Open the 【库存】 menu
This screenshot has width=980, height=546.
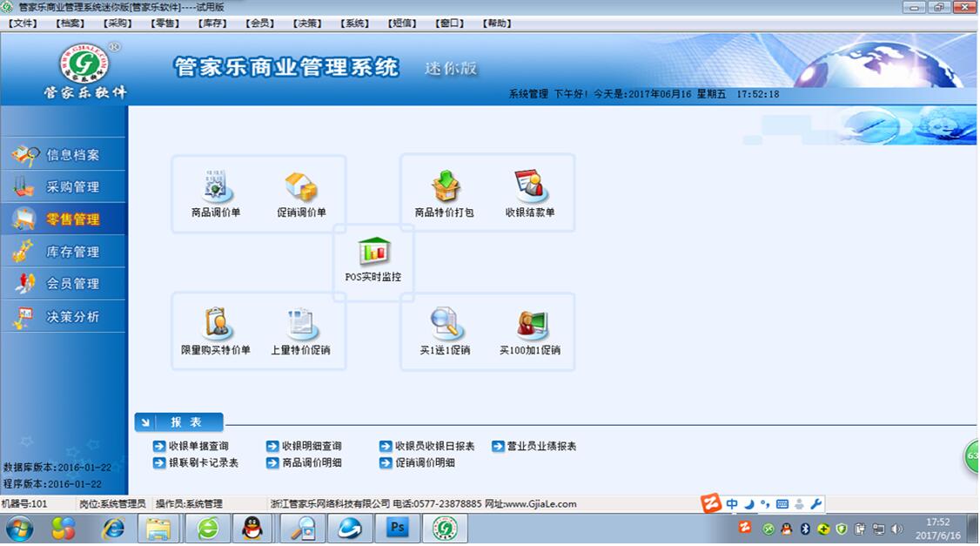tap(212, 24)
